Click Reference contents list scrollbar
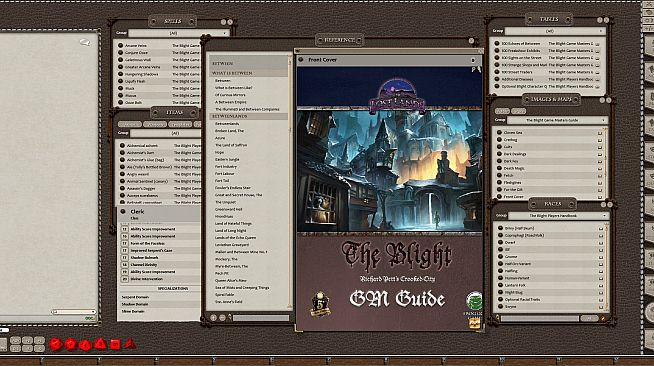The height and width of the screenshot is (366, 654). 290,182
